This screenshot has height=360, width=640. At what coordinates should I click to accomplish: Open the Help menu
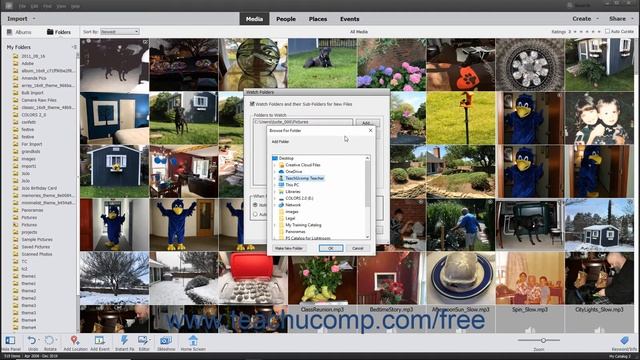(x=75, y=7)
